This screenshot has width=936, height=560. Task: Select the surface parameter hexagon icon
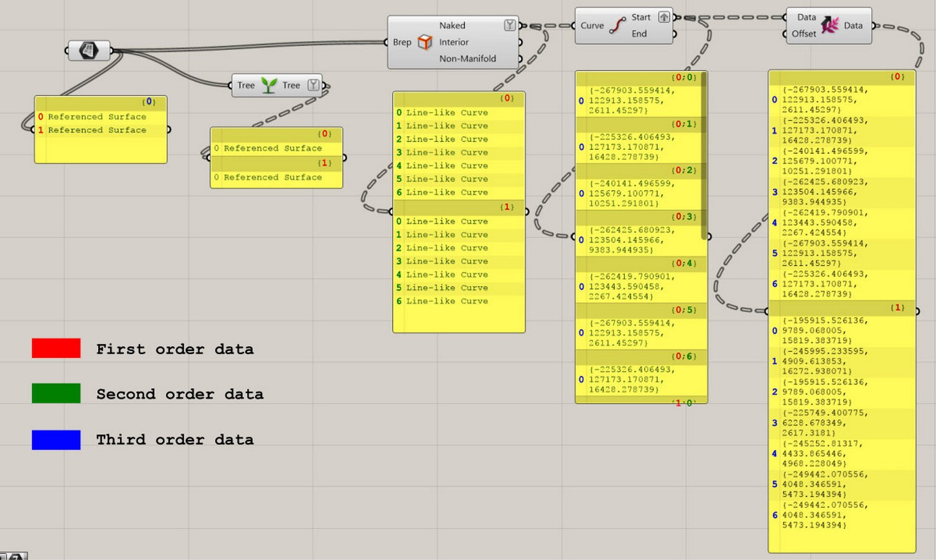tap(88, 50)
